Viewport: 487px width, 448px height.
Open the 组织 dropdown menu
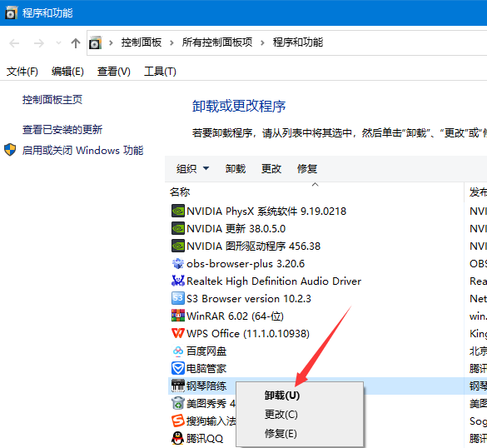tap(192, 169)
